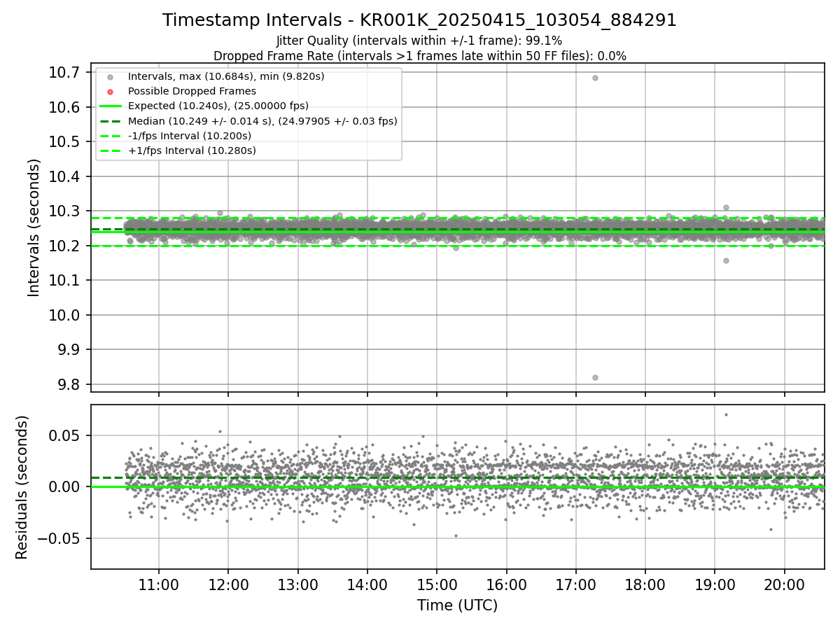Click the '19:00' x-axis tick label
Image resolution: width=840 pixels, height=630 pixels.
point(715,584)
